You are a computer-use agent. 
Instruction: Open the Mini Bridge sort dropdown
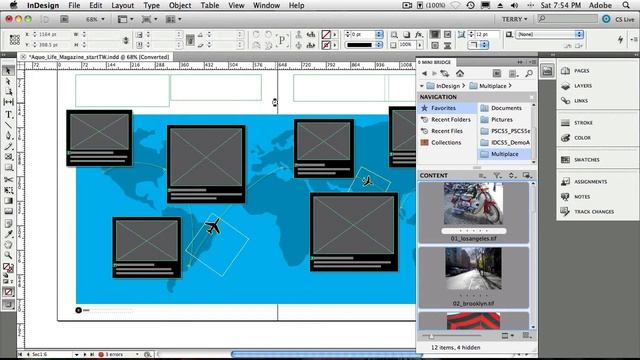512,176
